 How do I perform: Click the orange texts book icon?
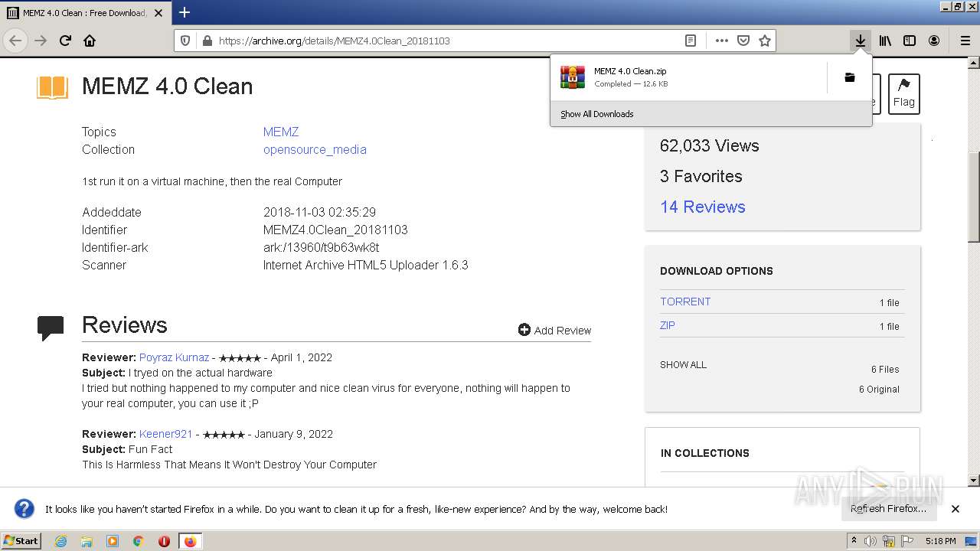click(x=52, y=87)
